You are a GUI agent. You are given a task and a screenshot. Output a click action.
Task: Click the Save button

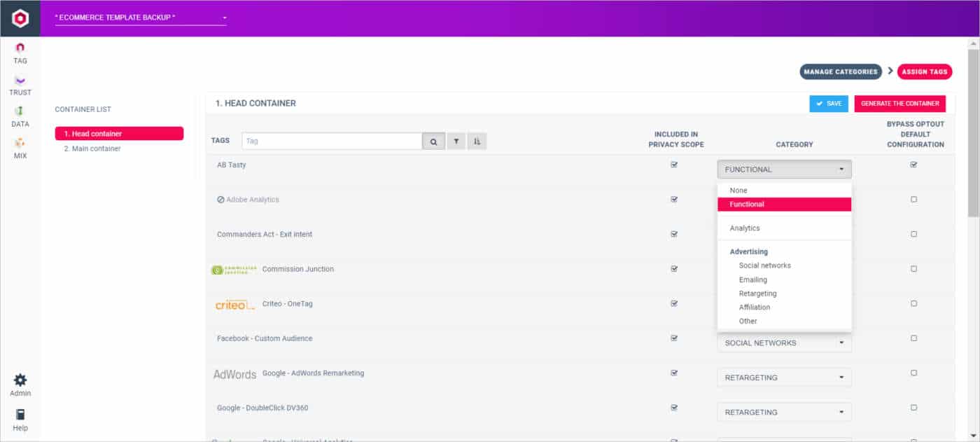tap(829, 104)
